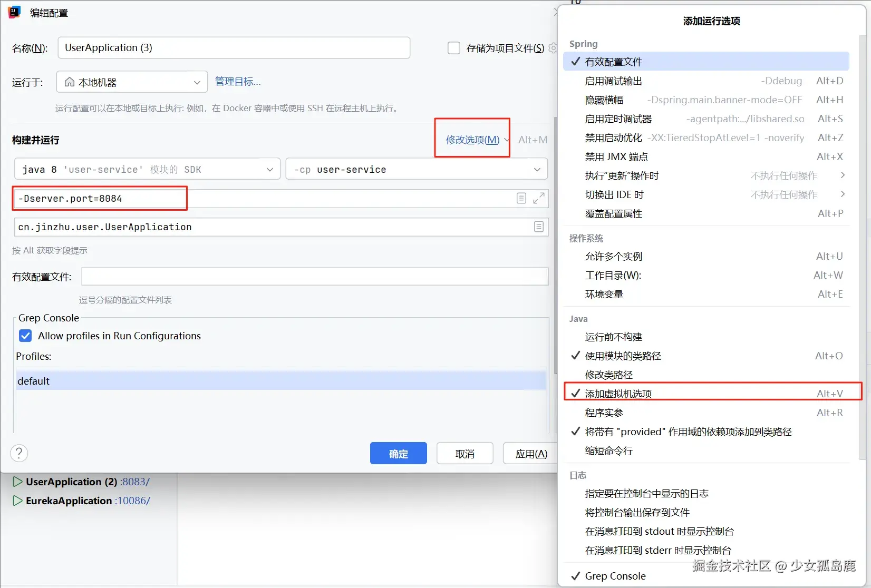871x588 pixels.
Task: Click the run options popup scrollbar
Action: point(863,248)
